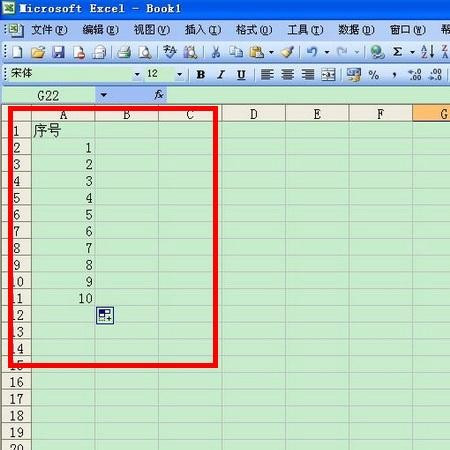
Task: Expand the font name dropdown (宋体)
Action: point(137,74)
